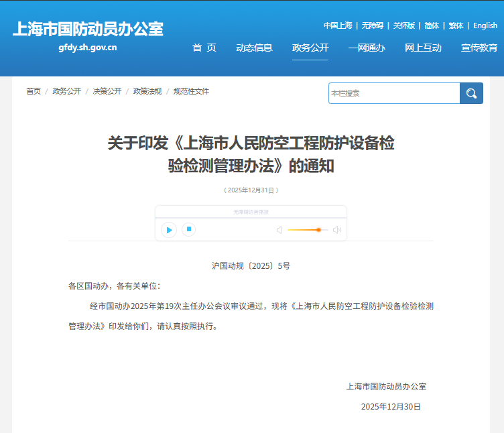Stop the audio reading playback
The height and width of the screenshot is (433, 504).
point(189,229)
